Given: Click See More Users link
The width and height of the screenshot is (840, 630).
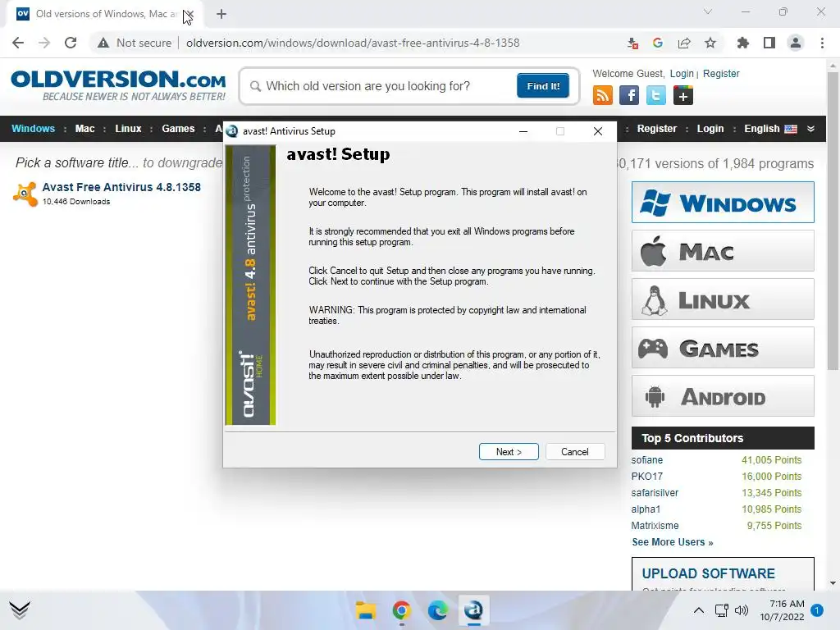Looking at the screenshot, I should tap(673, 541).
